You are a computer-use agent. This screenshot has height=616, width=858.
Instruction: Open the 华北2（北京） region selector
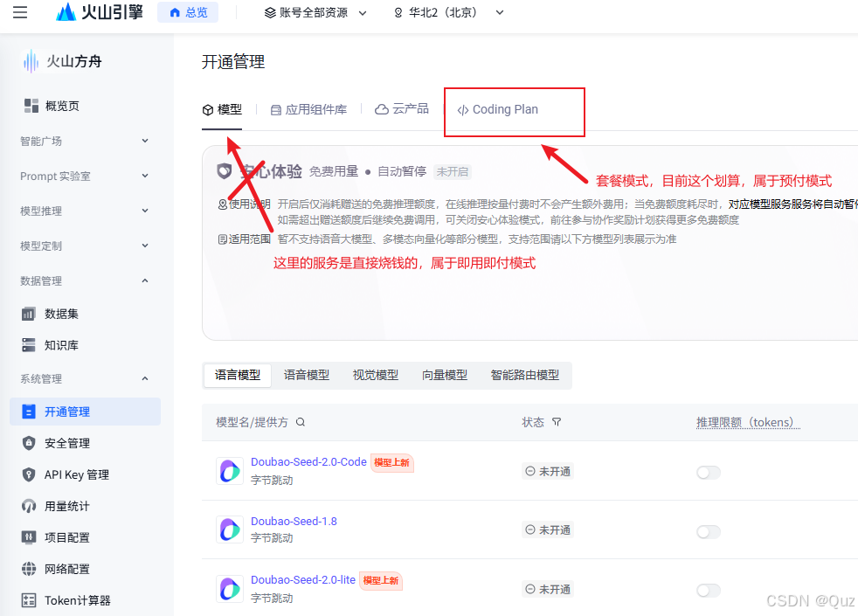pyautogui.click(x=447, y=13)
